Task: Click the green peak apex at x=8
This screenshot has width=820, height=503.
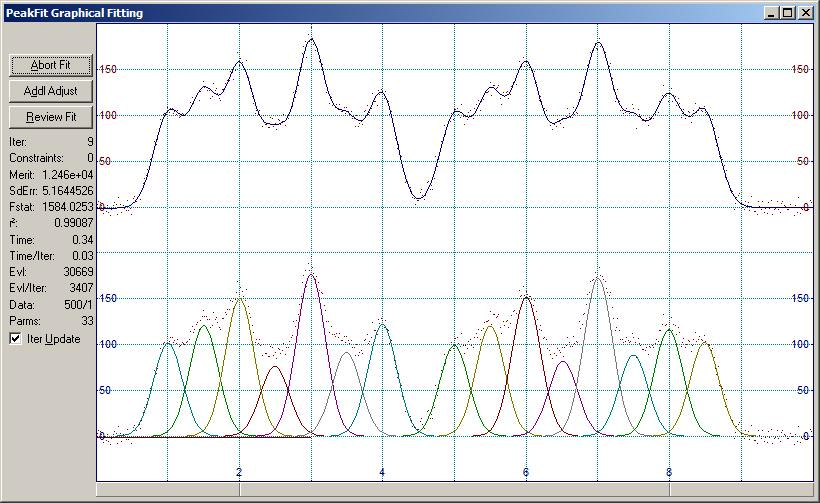Action: click(669, 329)
